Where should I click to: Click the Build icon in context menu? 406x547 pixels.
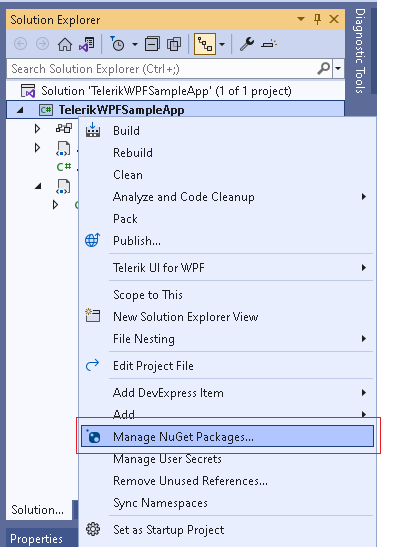pos(93,130)
